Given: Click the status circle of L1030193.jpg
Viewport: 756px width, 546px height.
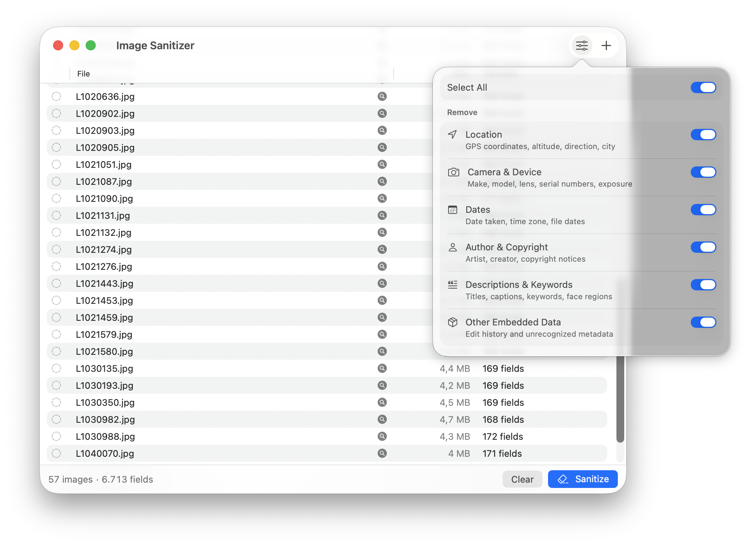Looking at the screenshot, I should (x=56, y=385).
